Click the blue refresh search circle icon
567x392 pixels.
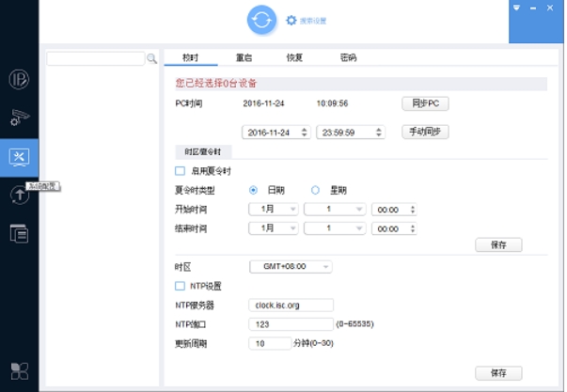[x=261, y=20]
